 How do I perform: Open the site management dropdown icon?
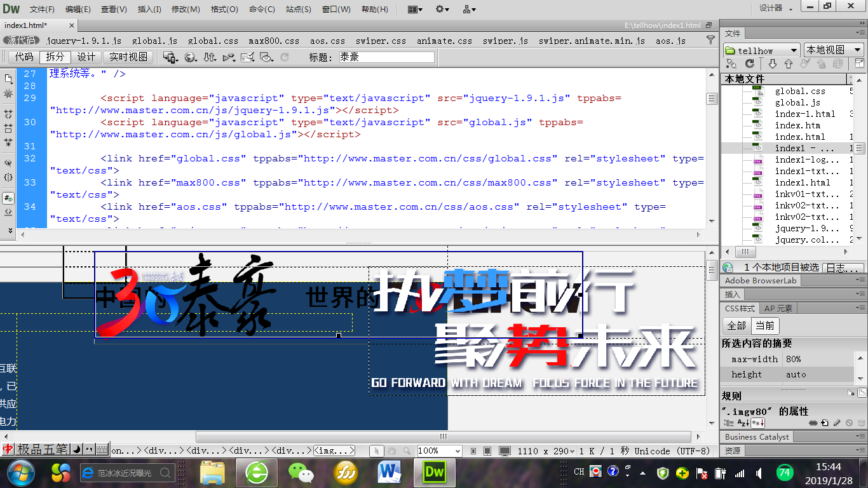click(470, 10)
